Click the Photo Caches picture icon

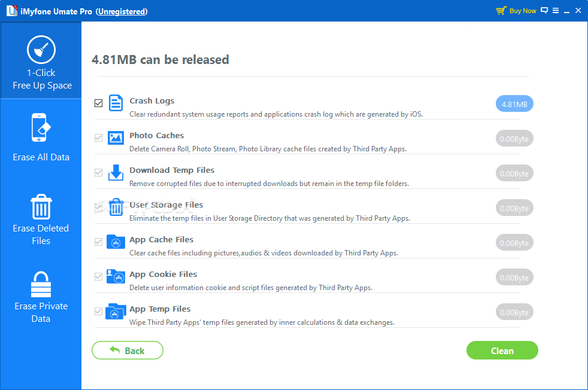coord(116,138)
